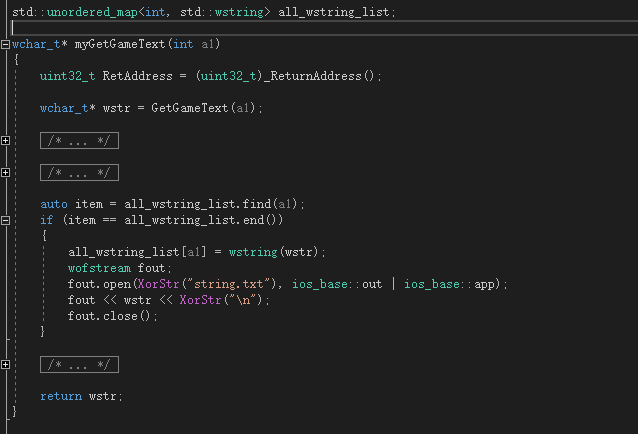Expand collapsed comment just below GetGameText(a1) line

point(5,140)
